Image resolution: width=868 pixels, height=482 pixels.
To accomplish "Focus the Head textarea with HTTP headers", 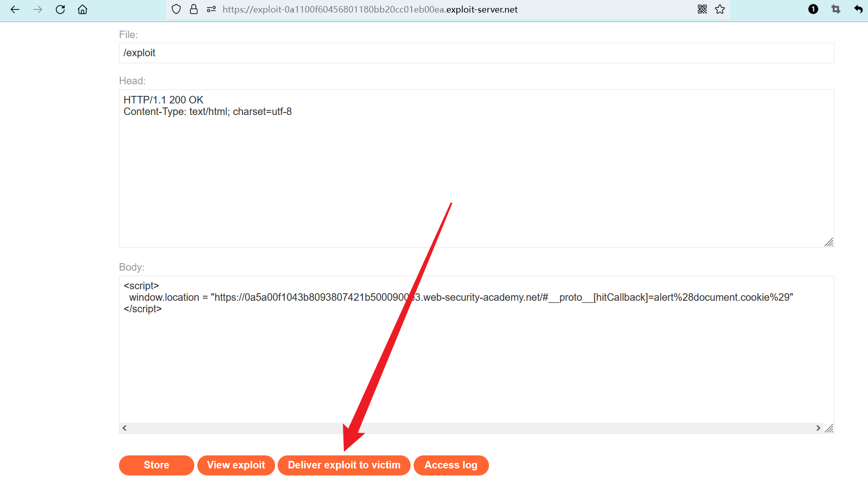I will coord(476,168).
